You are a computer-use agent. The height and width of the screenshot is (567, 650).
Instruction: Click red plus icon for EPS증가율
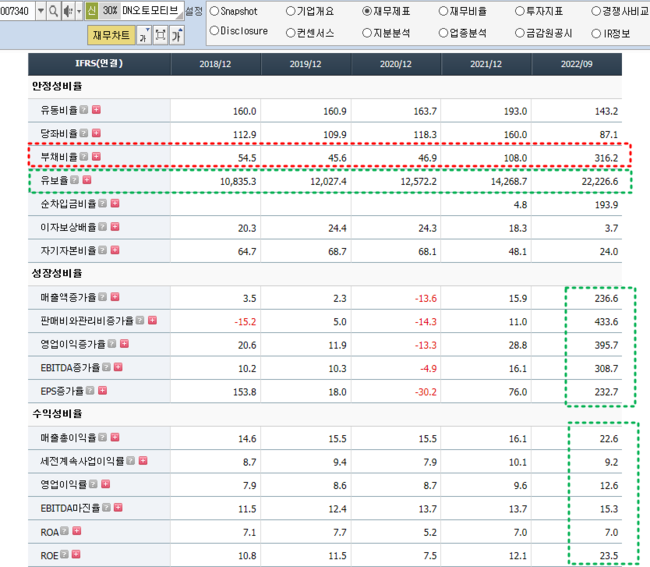pos(102,391)
